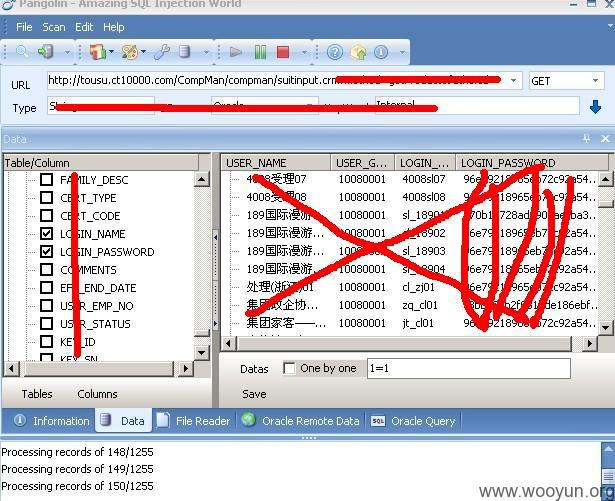This screenshot has height=501, width=615.
Task: Click the 1=1 condition input field
Action: click(469, 368)
